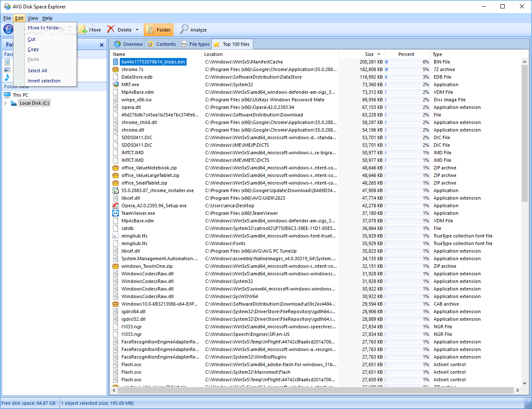Sort by the Percent column header
Viewport: 532px width, 409px height.
pyautogui.click(x=406, y=54)
